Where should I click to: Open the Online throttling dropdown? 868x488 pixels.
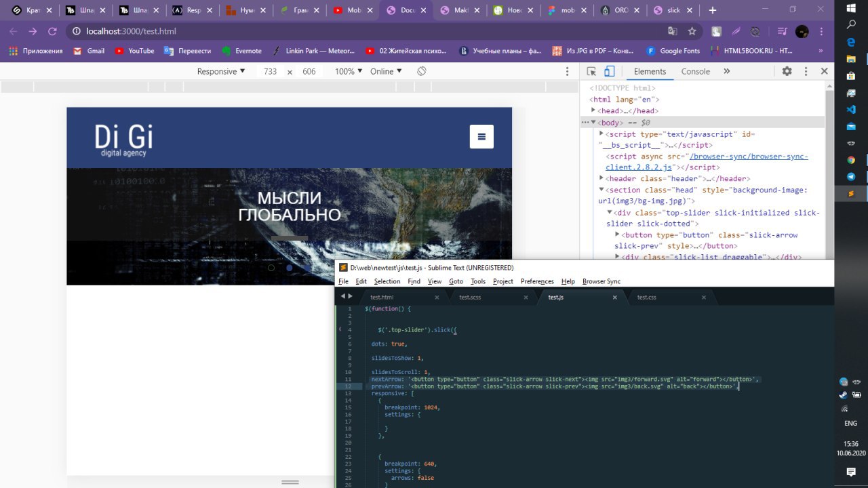point(386,71)
